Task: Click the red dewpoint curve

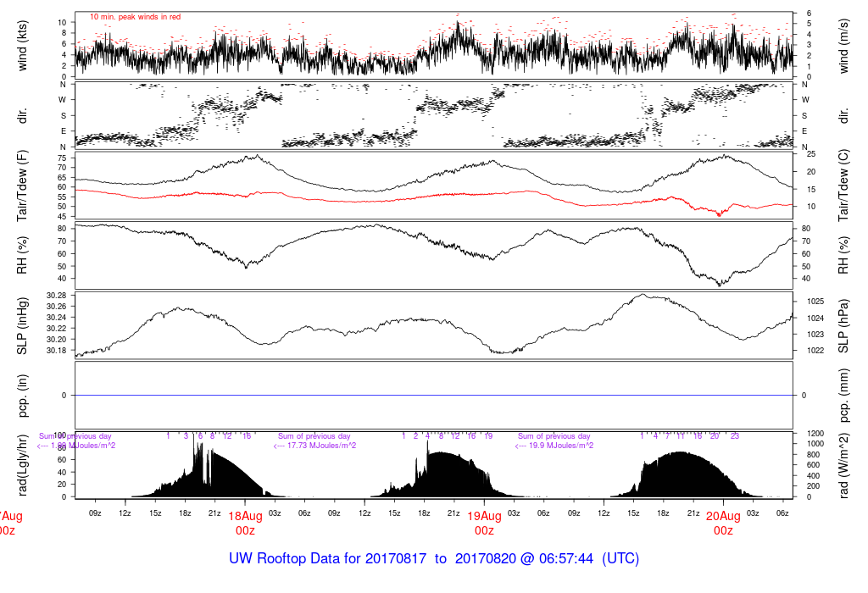Action: (x=433, y=195)
